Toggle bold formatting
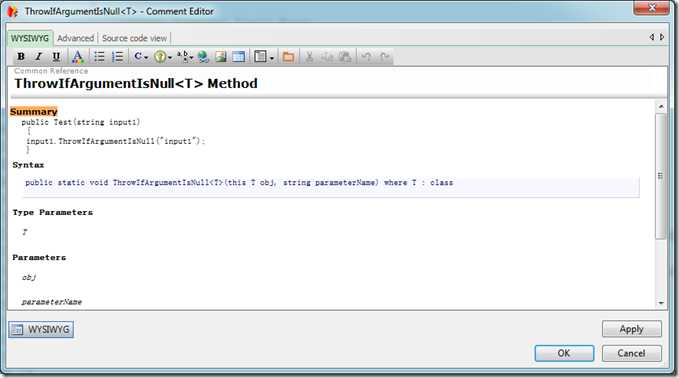The image size is (679, 378). point(20,56)
